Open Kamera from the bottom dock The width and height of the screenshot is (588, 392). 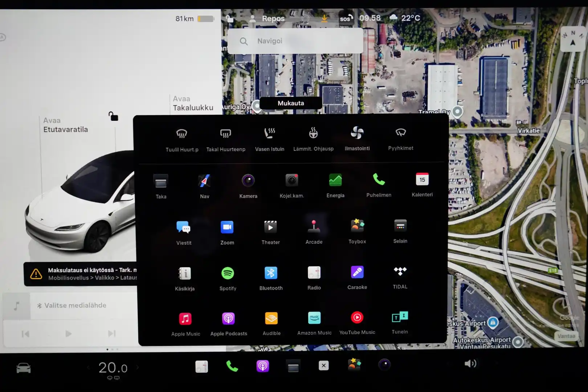point(384,364)
